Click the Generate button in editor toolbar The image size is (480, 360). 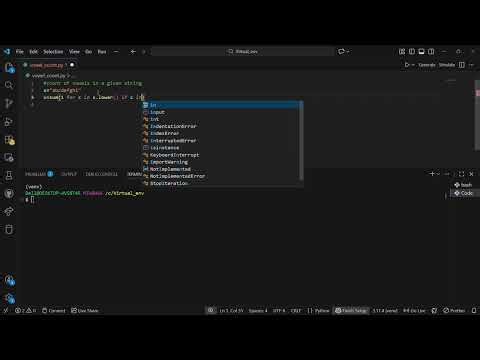427,65
